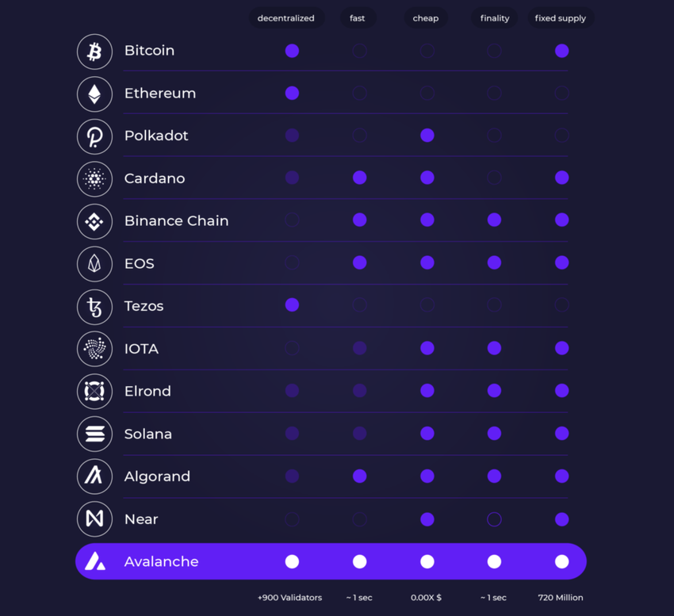This screenshot has height=616, width=674.
Task: Click the +900 Validators footer text
Action: [289, 597]
